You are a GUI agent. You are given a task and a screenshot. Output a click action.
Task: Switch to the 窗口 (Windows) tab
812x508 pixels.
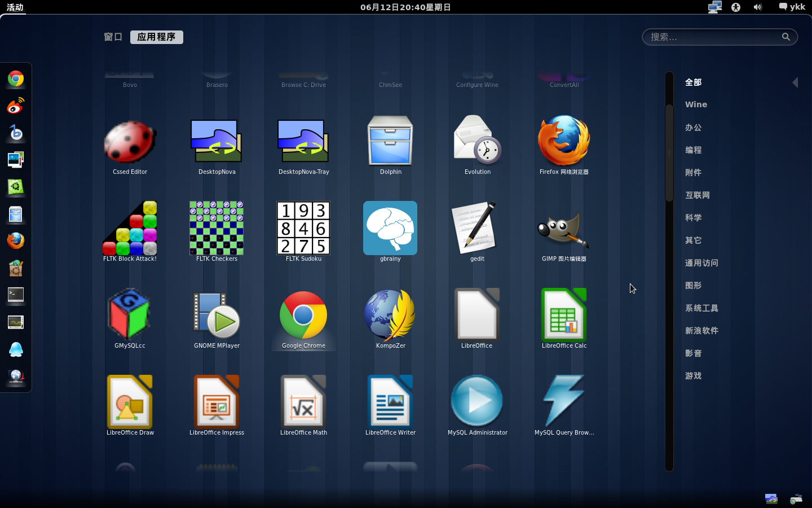tap(113, 37)
